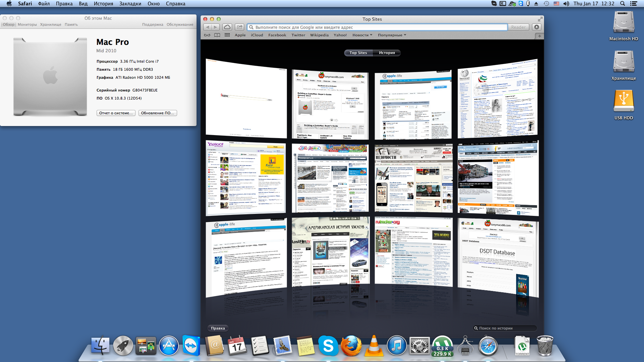Switch to Хранилище tab in About This Mac
This screenshot has height=362, width=644.
[51, 24]
